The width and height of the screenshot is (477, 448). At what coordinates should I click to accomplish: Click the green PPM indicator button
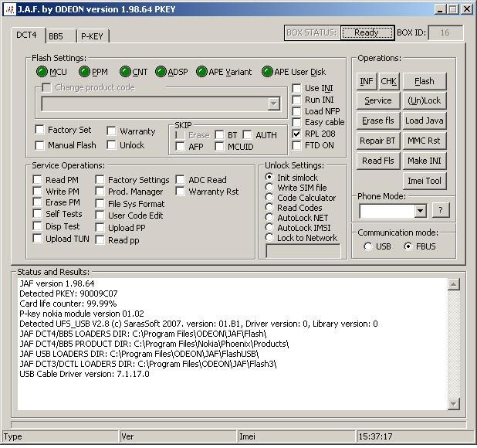[84, 72]
